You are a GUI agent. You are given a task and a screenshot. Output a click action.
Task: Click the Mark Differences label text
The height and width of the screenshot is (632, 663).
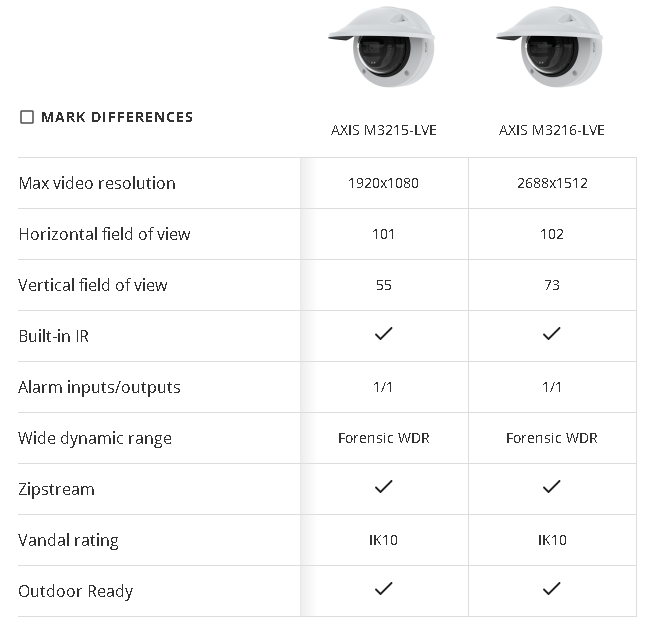[117, 117]
